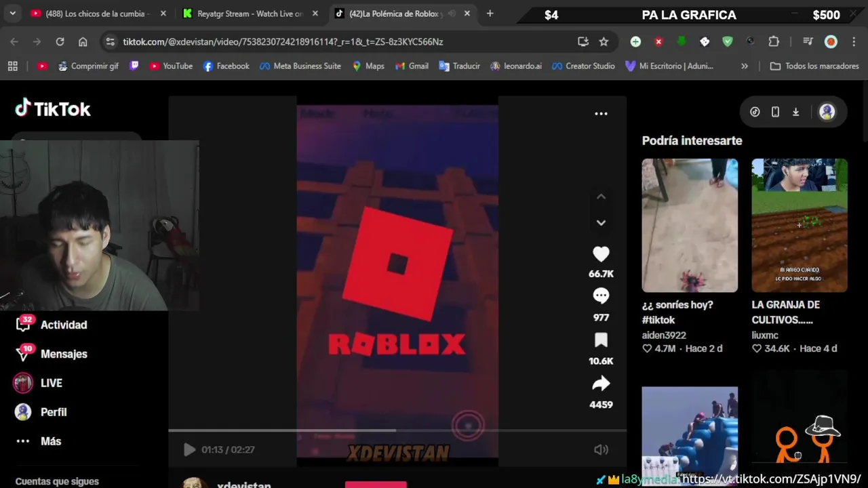The image size is (868, 488).
Task: Open the liuxmc username link
Action: point(765,335)
